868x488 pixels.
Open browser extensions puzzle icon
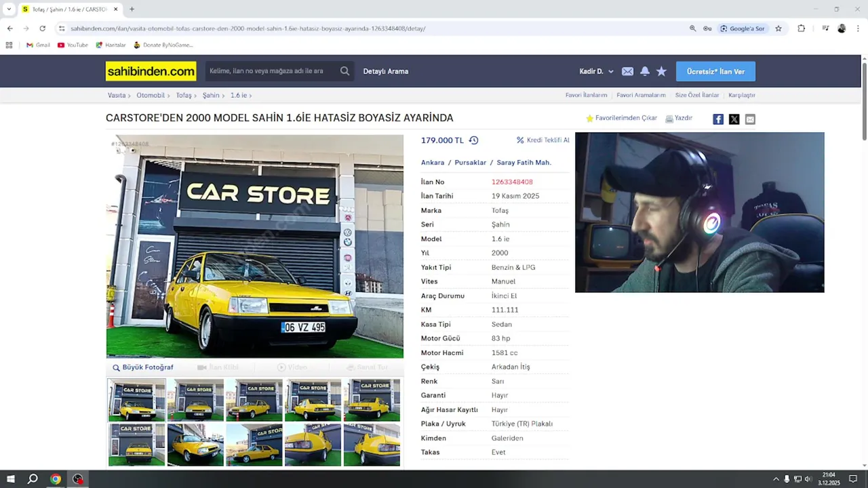point(802,28)
